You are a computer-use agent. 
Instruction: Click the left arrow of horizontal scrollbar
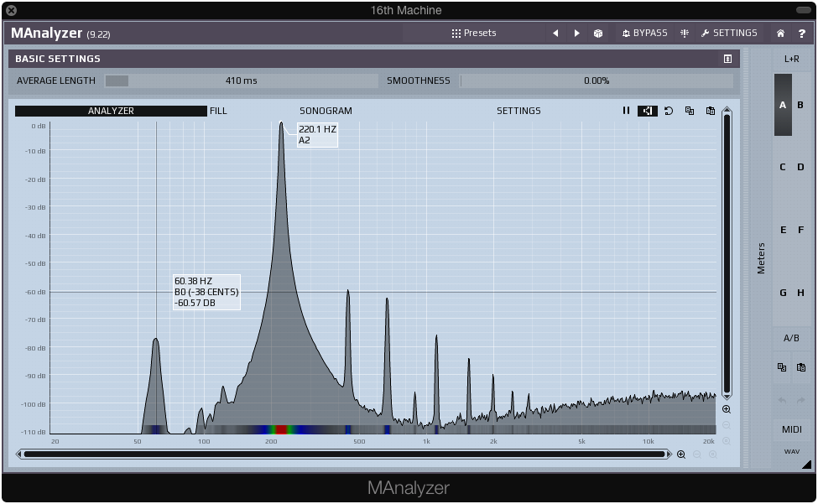point(19,454)
